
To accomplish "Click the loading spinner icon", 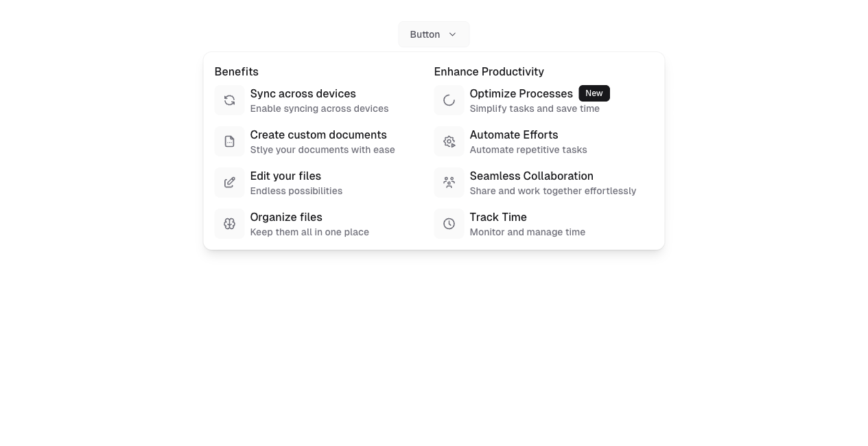I will (449, 100).
